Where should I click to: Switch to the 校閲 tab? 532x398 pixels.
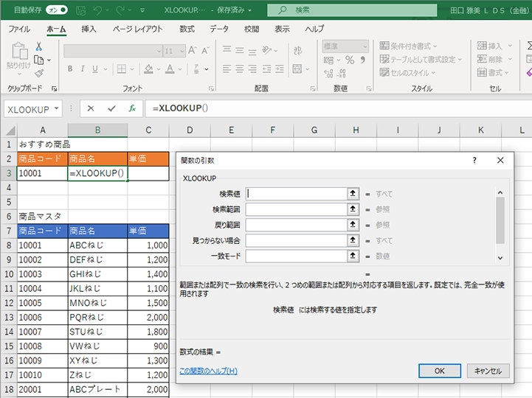[252, 29]
